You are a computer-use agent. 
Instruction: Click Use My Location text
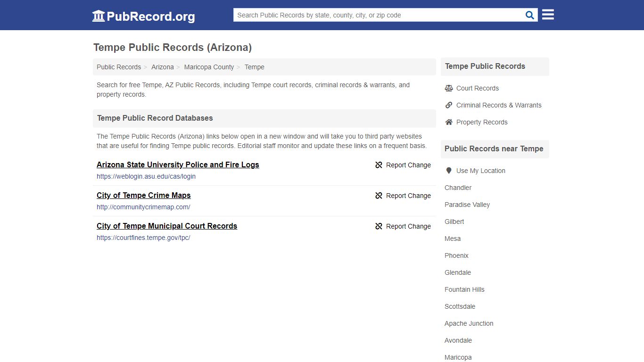(x=481, y=171)
